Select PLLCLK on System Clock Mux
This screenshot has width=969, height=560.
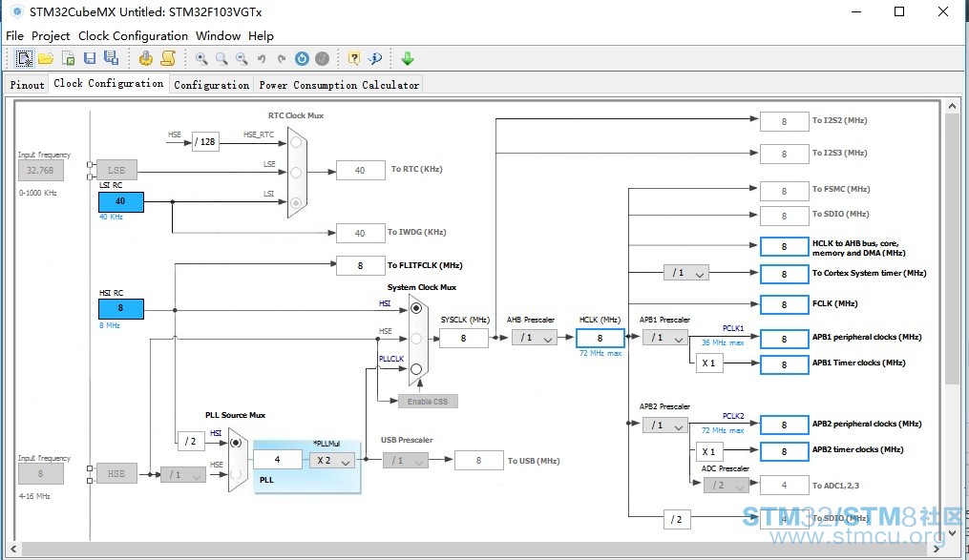[x=416, y=368]
